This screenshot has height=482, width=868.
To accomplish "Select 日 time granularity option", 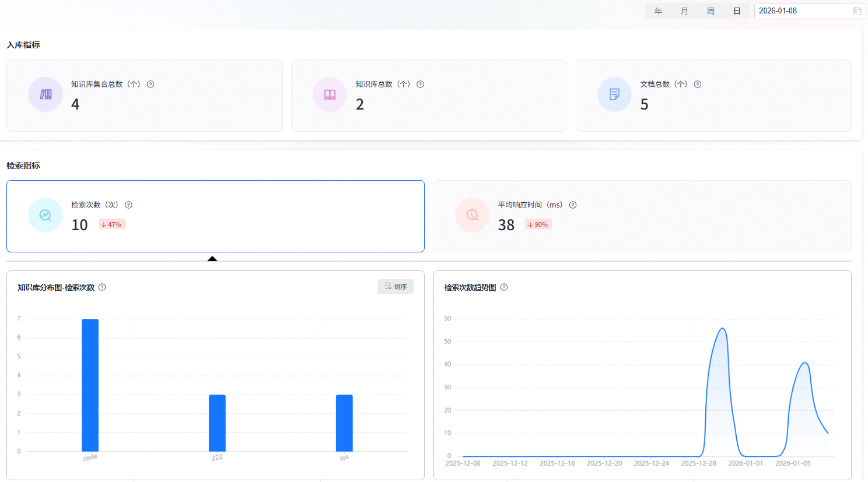I will pos(737,11).
